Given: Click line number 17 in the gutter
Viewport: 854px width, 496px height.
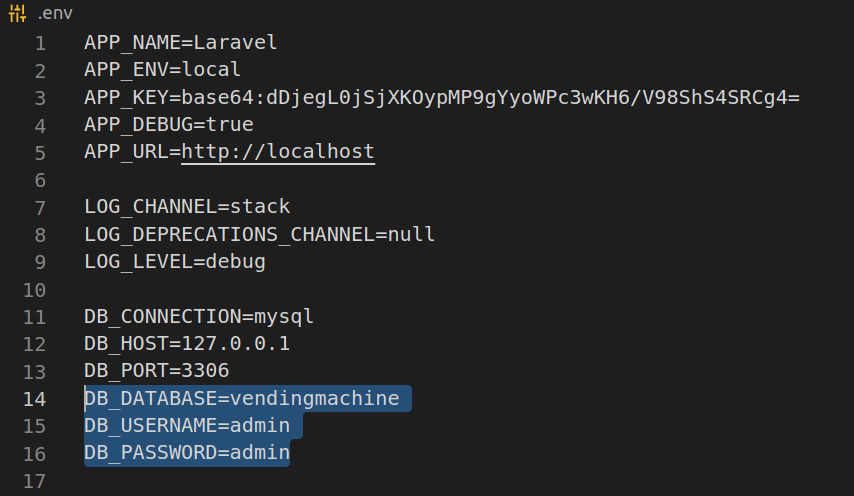Looking at the screenshot, I should point(34,481).
